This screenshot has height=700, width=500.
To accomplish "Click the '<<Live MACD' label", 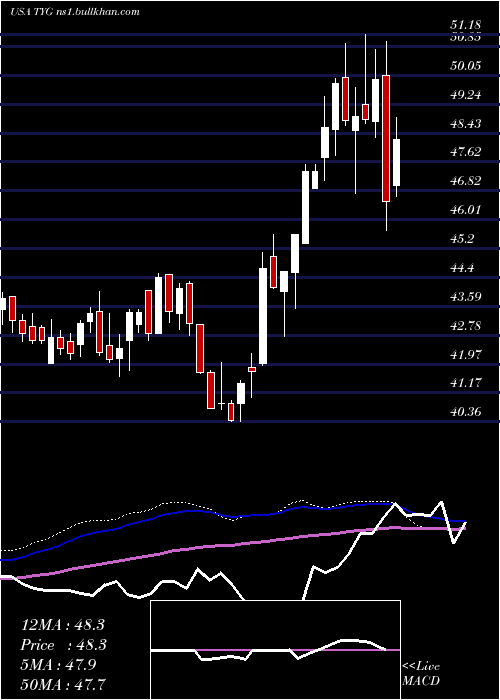I will (x=421, y=674).
